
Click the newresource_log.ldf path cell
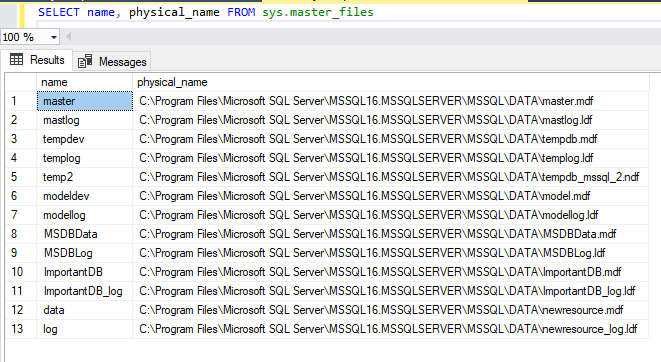[391, 329]
